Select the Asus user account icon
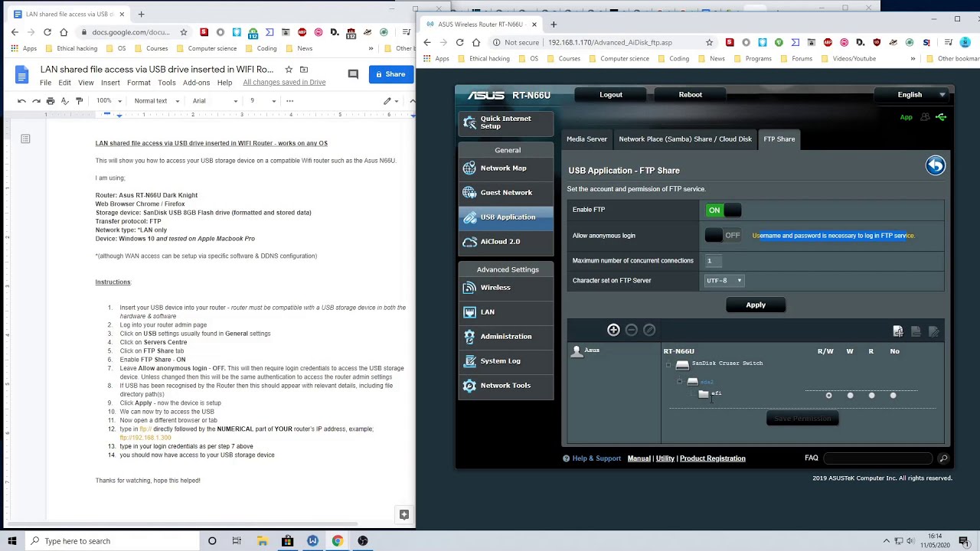This screenshot has height=551, width=980. coord(577,351)
